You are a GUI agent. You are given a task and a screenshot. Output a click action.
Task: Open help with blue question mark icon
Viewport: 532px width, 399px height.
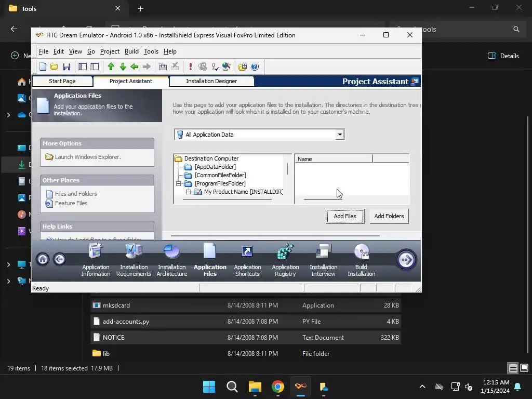(255, 66)
